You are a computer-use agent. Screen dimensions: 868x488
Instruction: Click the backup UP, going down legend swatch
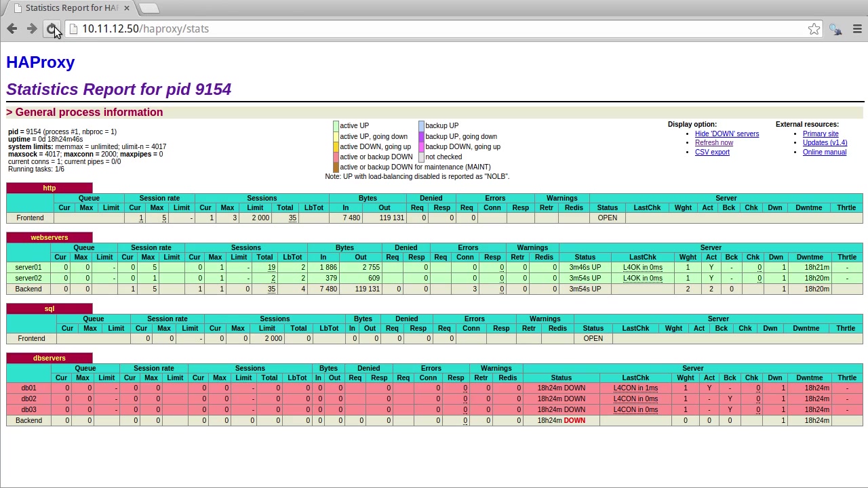point(421,136)
